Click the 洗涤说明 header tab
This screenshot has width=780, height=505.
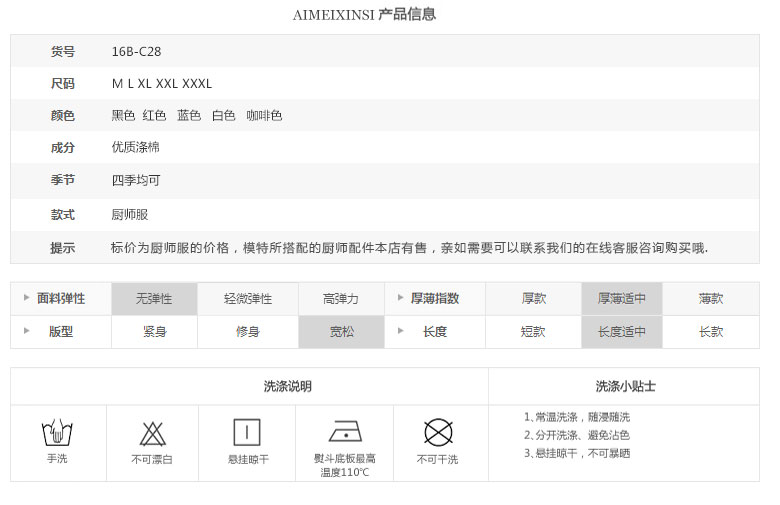click(x=287, y=386)
